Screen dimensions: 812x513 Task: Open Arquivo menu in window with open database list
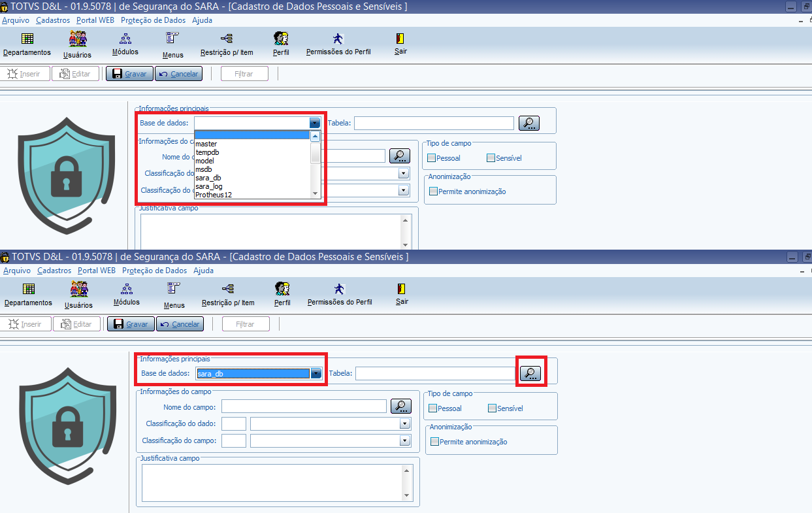15,20
